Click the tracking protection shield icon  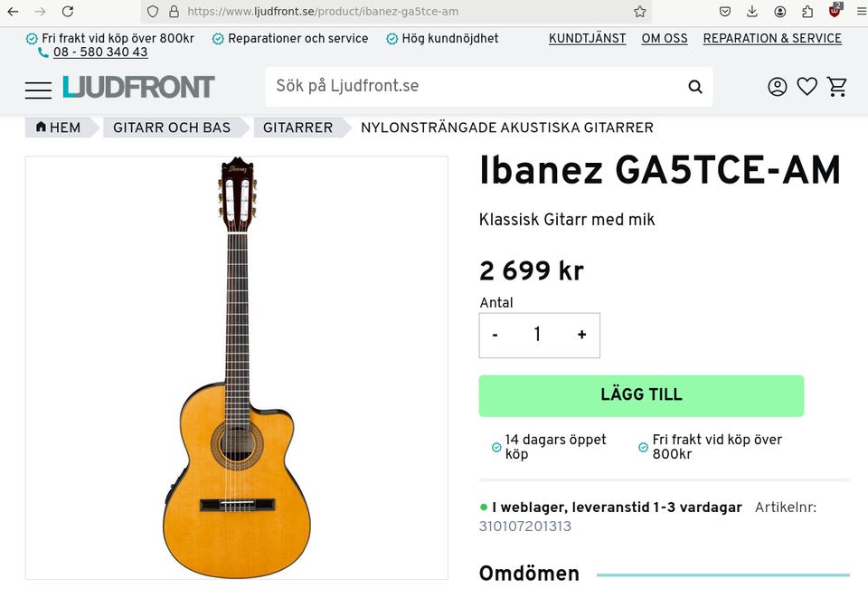coord(151,12)
